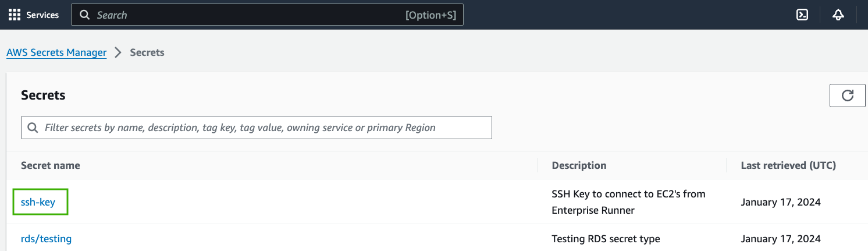Click the refresh icon button for Secrets
This screenshot has height=251, width=868.
pyautogui.click(x=848, y=96)
